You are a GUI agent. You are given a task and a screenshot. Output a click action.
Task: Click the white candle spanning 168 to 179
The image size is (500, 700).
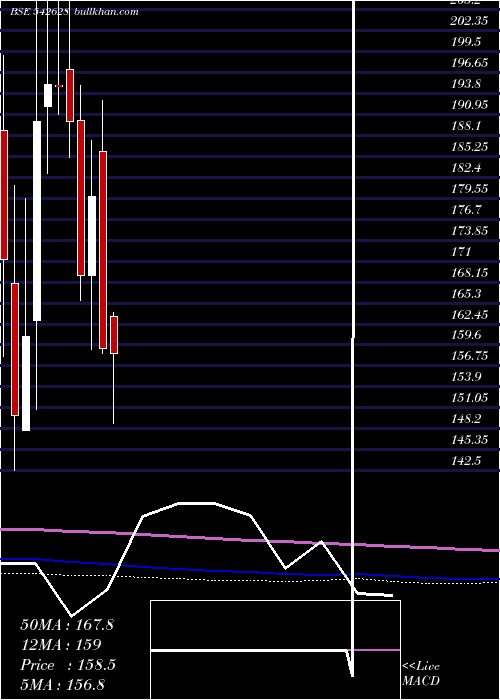pos(92,236)
